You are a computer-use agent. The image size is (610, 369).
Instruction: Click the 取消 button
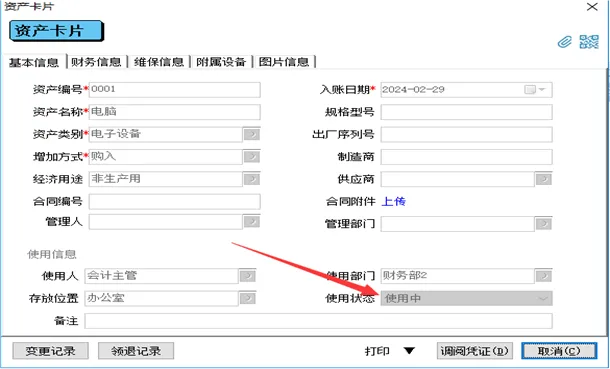click(559, 351)
